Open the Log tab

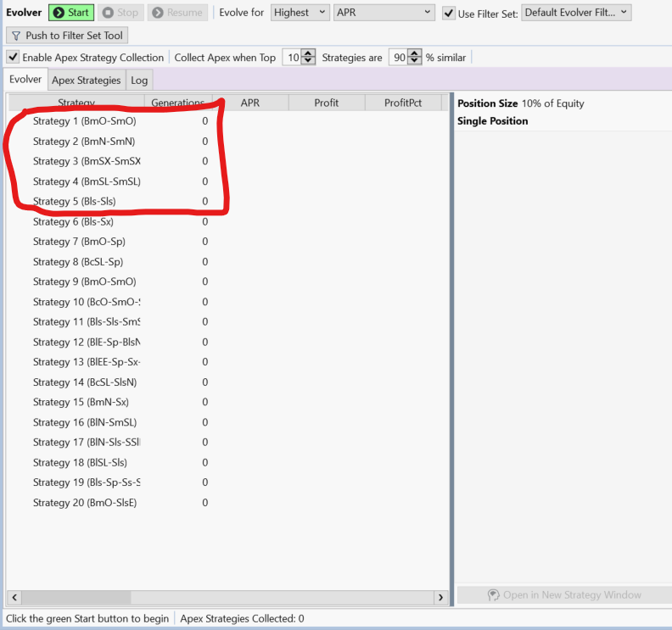click(139, 81)
